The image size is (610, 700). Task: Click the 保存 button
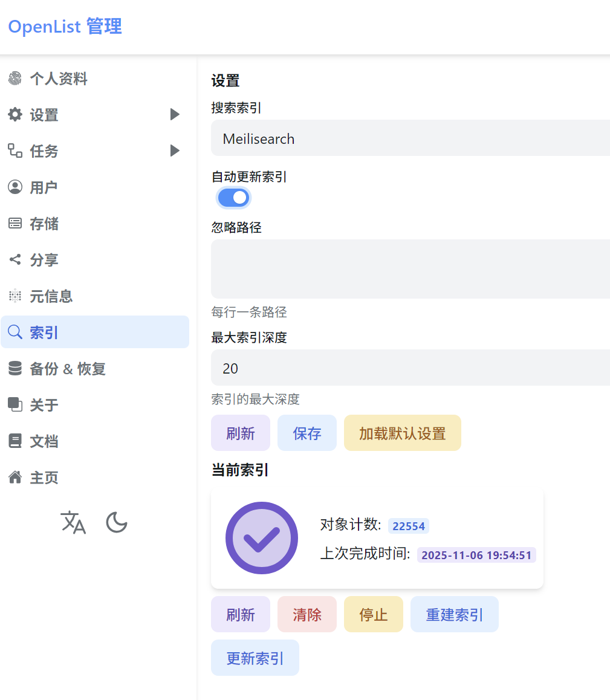point(307,433)
